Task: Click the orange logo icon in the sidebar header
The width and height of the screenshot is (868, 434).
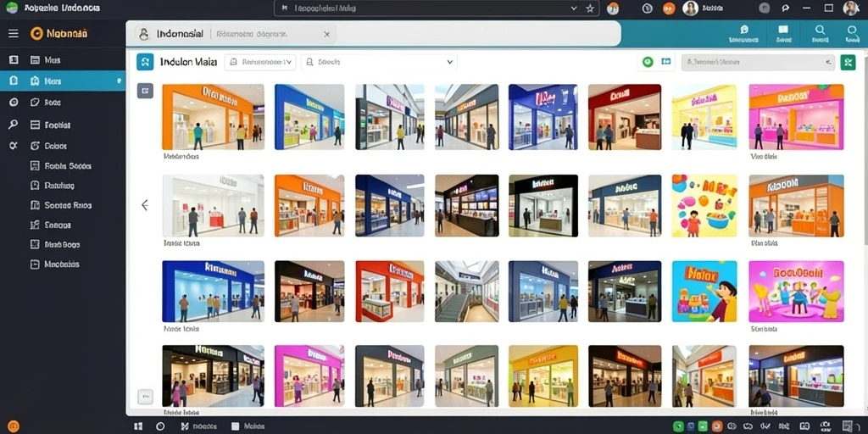Action: point(37,34)
